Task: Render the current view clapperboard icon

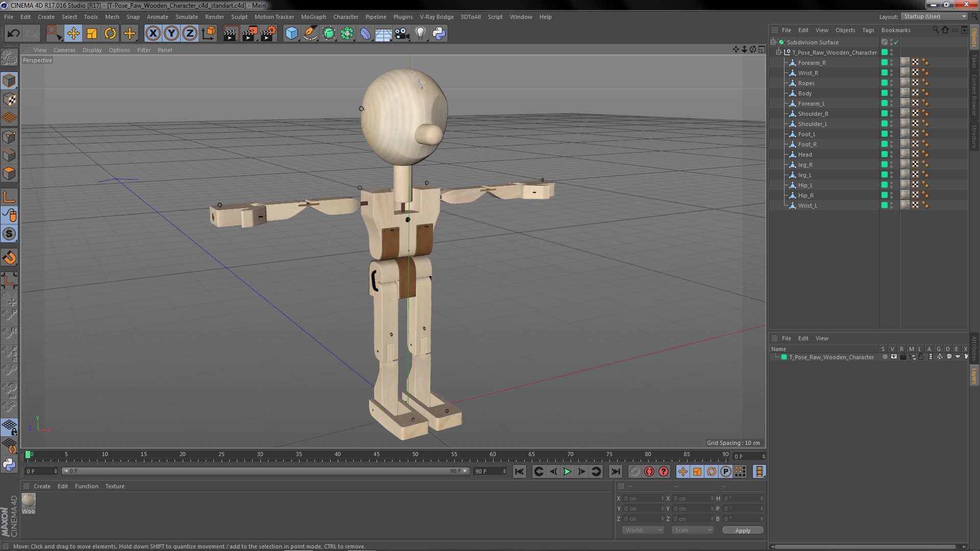Action: tap(230, 34)
